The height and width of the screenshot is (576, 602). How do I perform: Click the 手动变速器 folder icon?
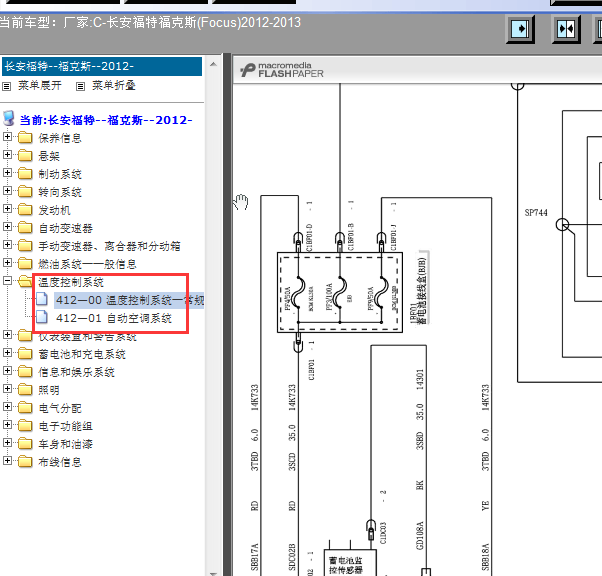point(25,245)
